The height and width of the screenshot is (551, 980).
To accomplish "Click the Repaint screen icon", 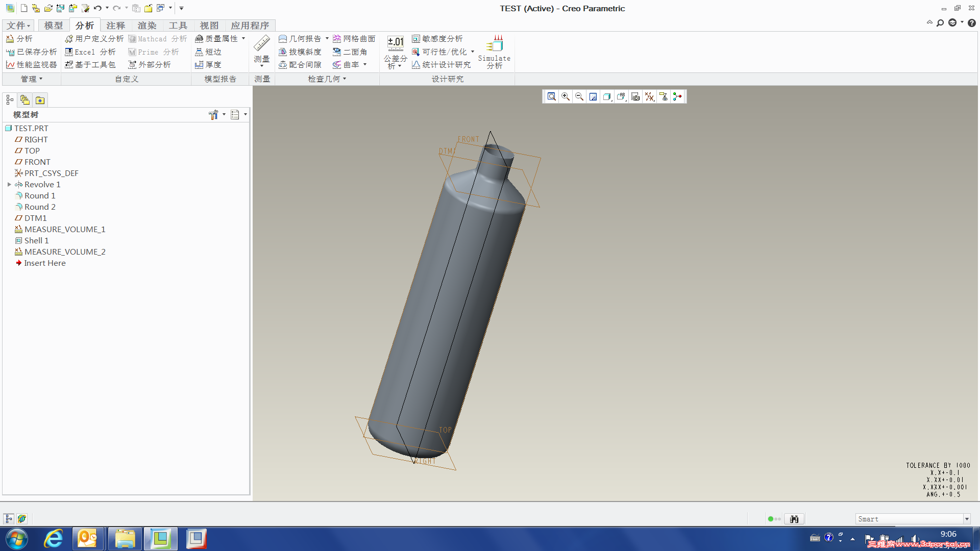I will click(593, 96).
